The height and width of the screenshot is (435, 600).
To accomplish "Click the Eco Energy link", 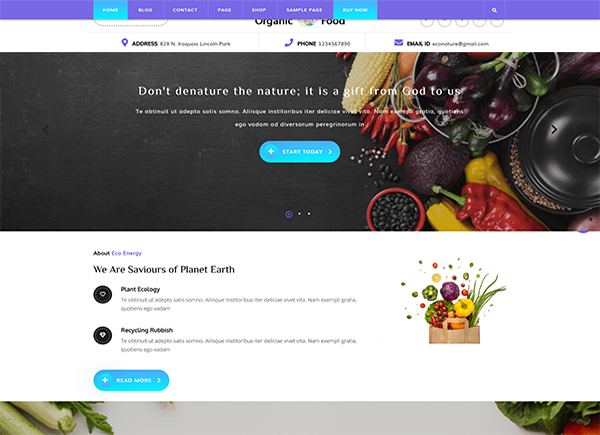I will pos(127,253).
